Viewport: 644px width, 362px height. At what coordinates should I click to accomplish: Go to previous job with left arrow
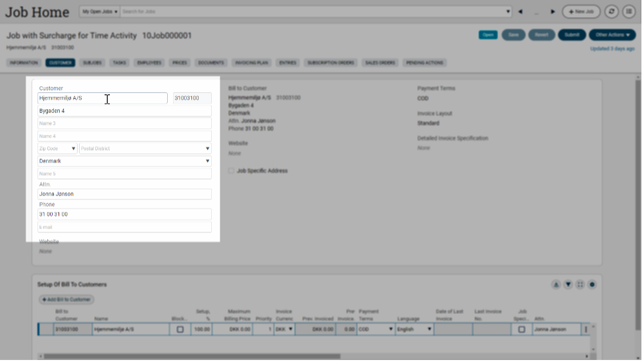(x=520, y=12)
